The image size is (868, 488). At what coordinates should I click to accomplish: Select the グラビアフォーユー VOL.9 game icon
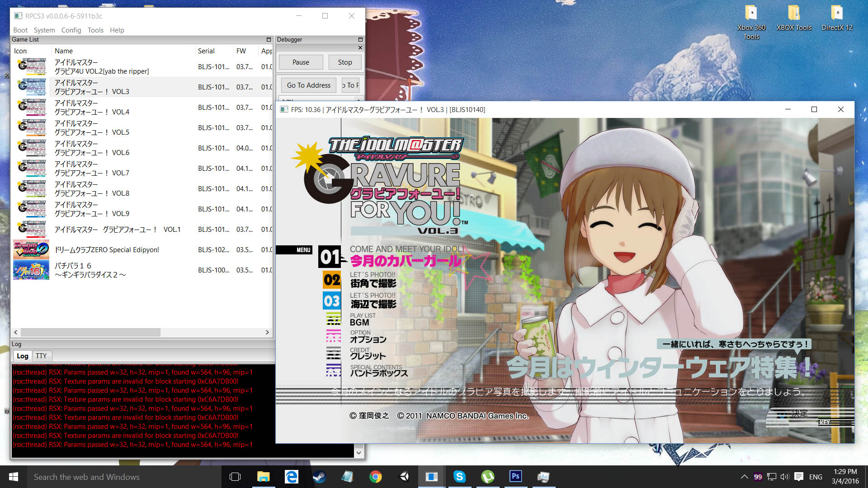[x=31, y=209]
